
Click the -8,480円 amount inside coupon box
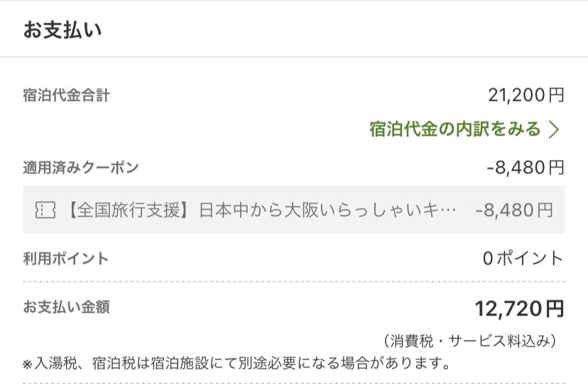(x=513, y=210)
